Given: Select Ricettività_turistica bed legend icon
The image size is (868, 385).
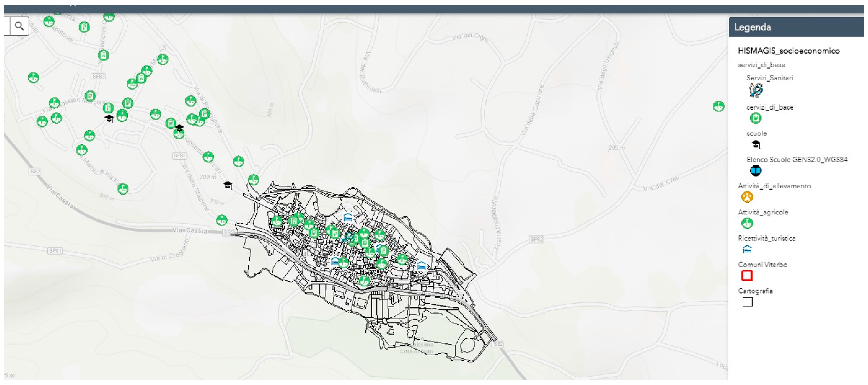Looking at the screenshot, I should click(747, 250).
